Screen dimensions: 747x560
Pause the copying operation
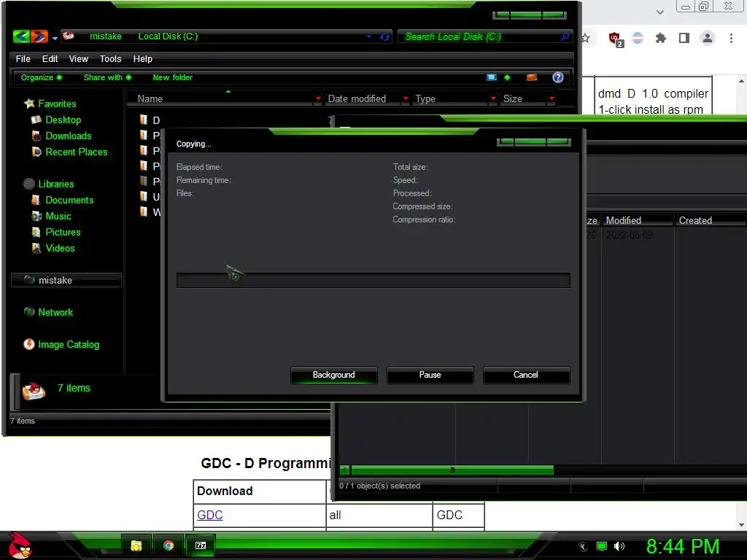(x=430, y=375)
